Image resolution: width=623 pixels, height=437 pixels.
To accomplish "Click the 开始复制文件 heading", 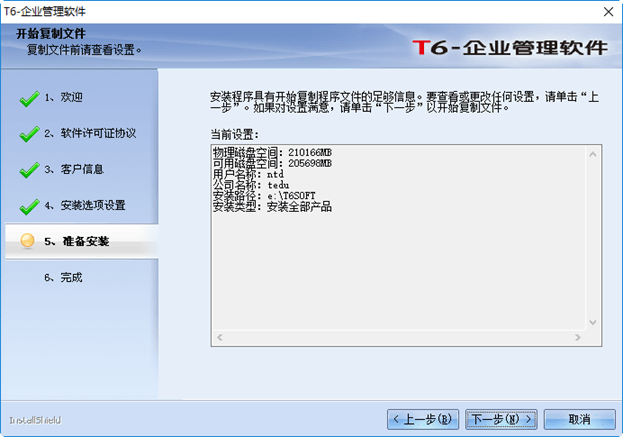I will (x=51, y=34).
